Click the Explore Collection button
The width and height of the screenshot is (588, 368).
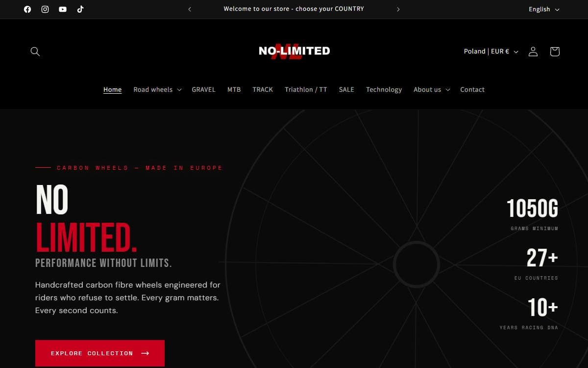coord(100,353)
